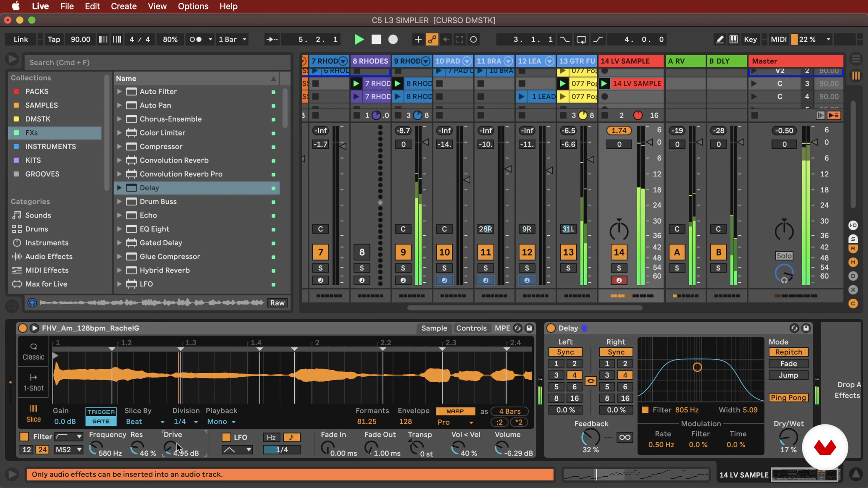Expand the Hybrid Reverb folder
Image resolution: width=868 pixels, height=488 pixels.
tap(119, 270)
